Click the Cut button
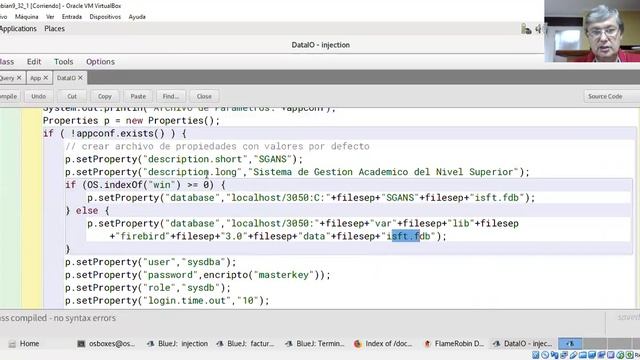 [x=72, y=96]
